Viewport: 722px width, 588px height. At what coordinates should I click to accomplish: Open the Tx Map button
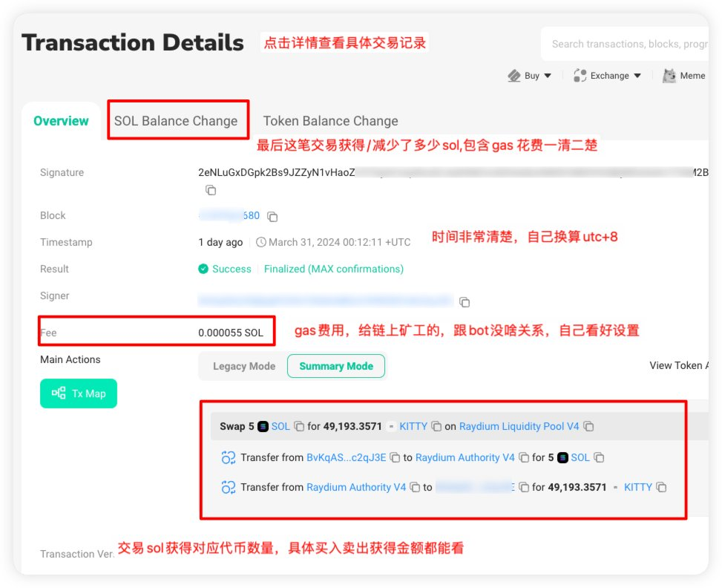(x=79, y=393)
